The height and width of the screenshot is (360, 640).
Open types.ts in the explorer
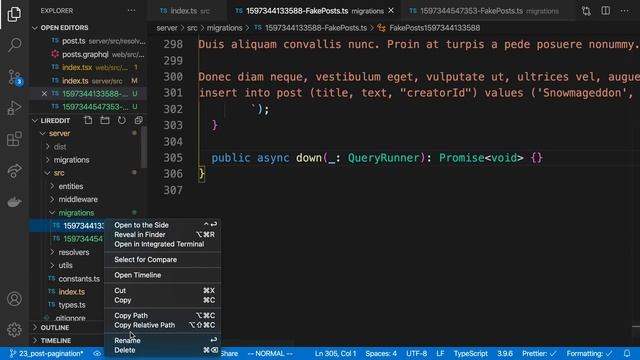pyautogui.click(x=72, y=305)
